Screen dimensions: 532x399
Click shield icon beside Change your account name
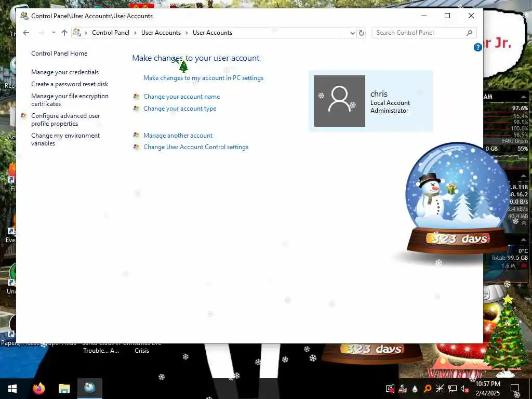[x=137, y=97]
